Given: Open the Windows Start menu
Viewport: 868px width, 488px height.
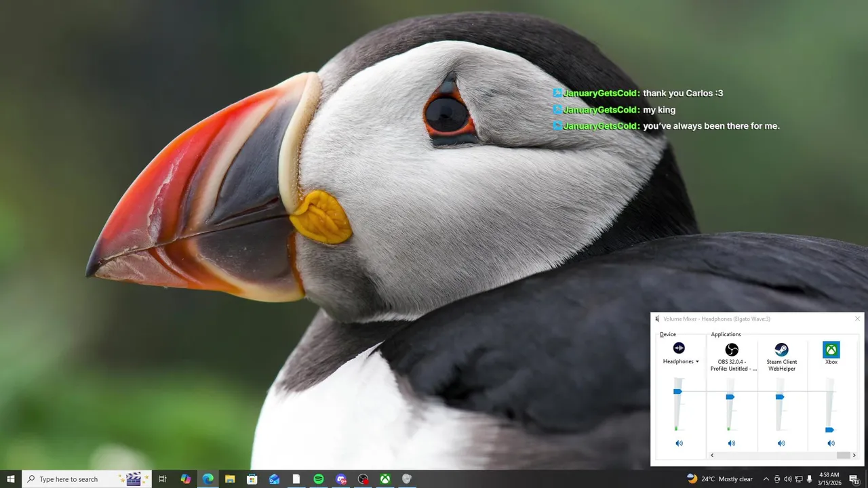Looking at the screenshot, I should (x=11, y=479).
